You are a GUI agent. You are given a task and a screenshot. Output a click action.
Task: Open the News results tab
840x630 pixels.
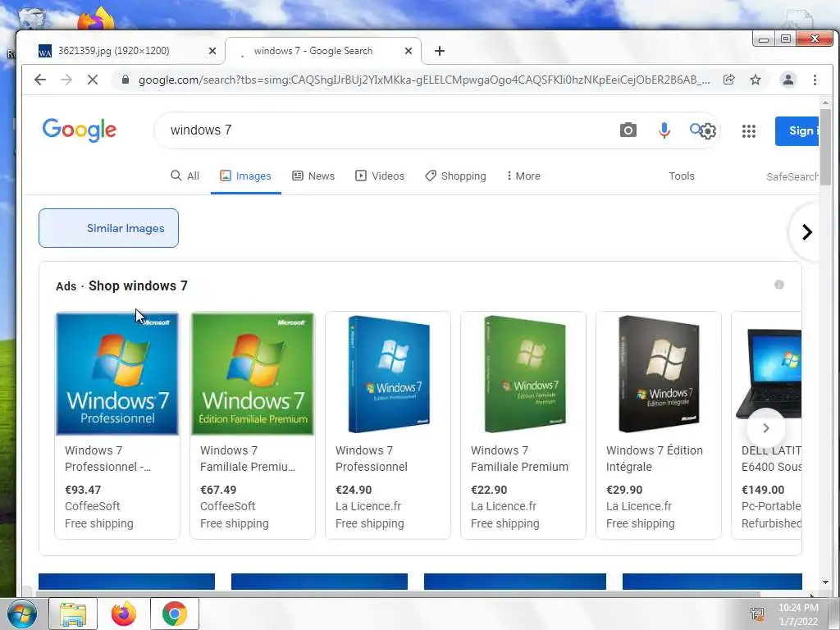pyautogui.click(x=313, y=176)
